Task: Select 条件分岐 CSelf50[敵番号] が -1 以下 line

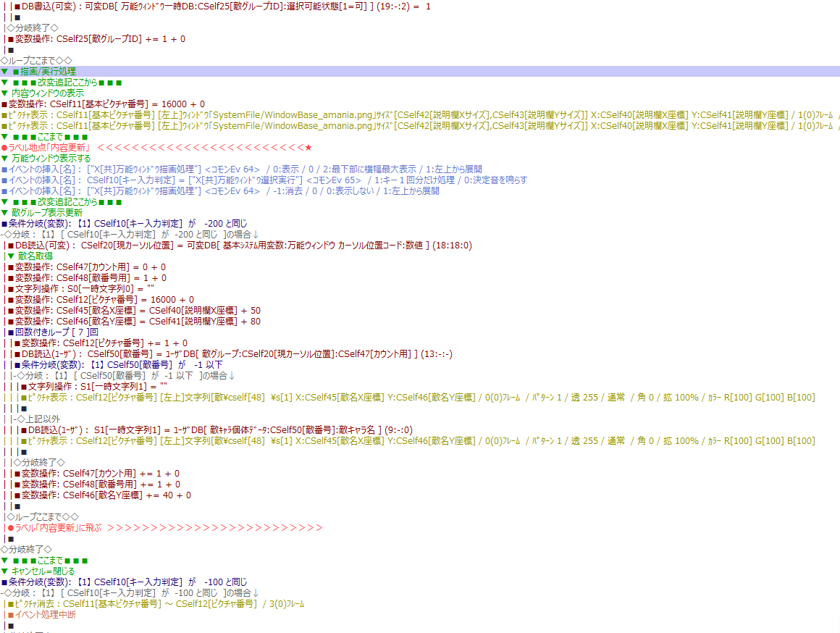Action: pos(118,365)
